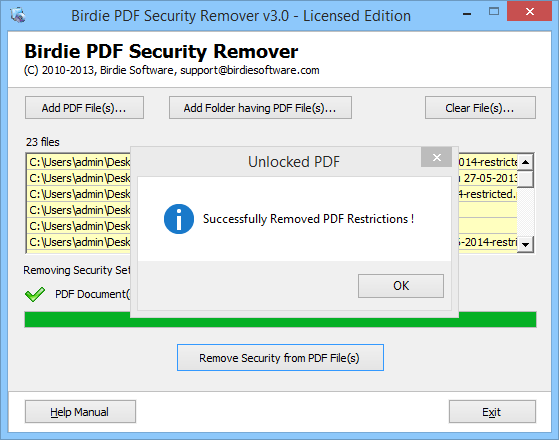Select the sixth file row in list

[272, 242]
